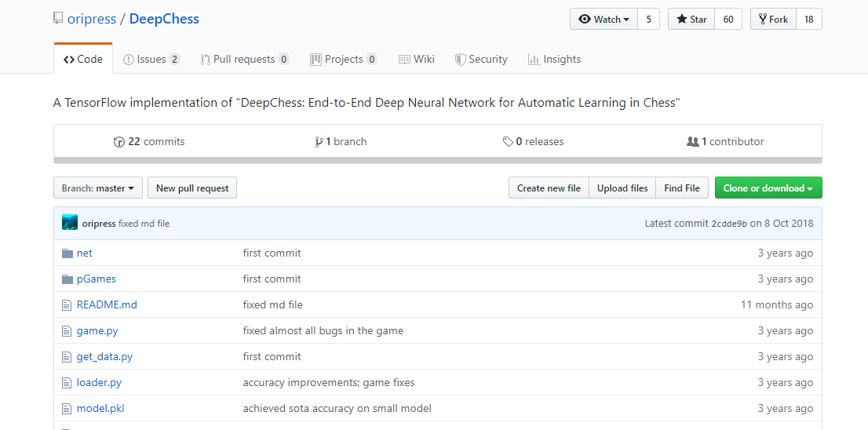Switch to the Issues tab
This screenshot has height=430, width=868.
(151, 59)
